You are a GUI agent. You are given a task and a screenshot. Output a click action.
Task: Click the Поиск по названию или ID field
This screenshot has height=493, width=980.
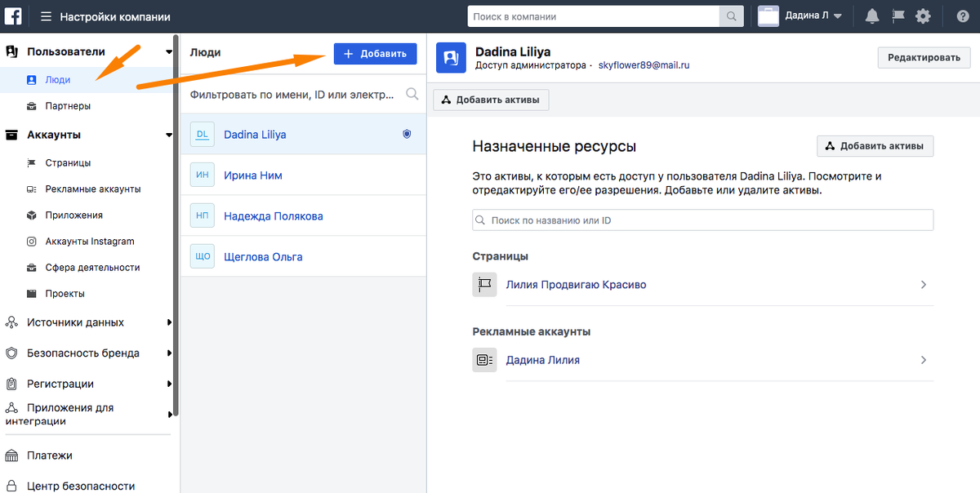click(x=702, y=220)
